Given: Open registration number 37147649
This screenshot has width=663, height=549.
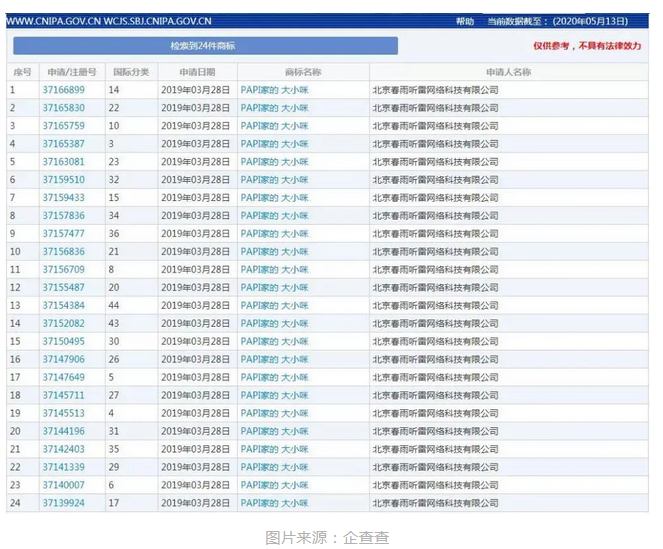Looking at the screenshot, I should (x=63, y=377).
